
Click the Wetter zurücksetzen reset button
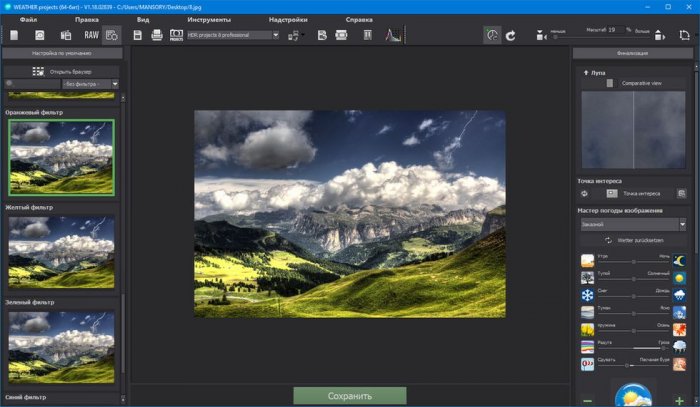pos(635,240)
